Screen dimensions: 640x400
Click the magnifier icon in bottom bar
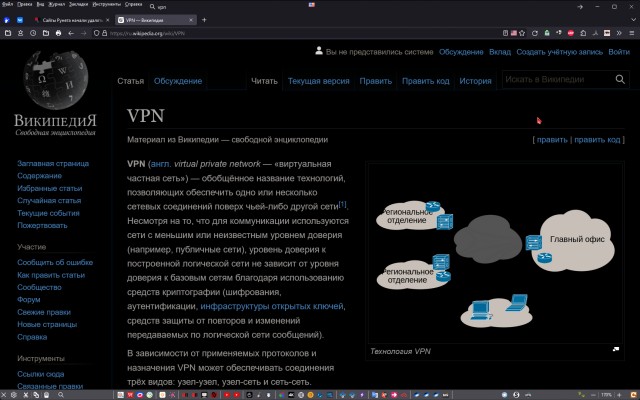coord(61,395)
